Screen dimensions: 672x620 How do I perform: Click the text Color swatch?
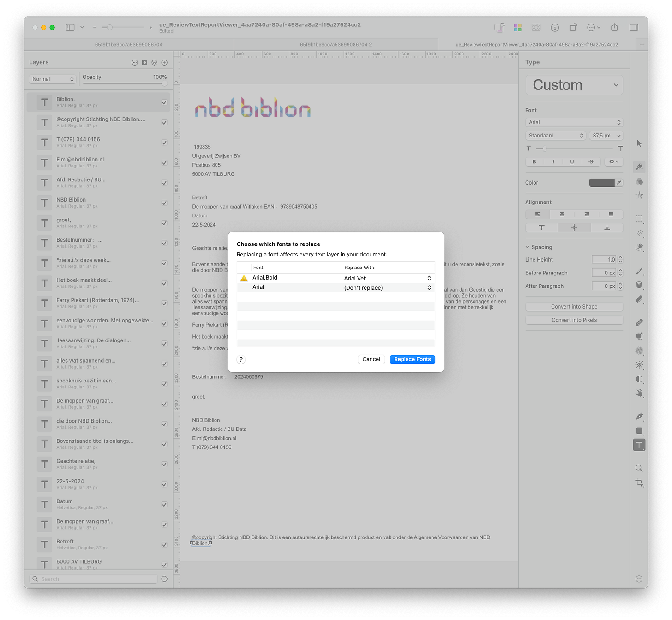(602, 183)
